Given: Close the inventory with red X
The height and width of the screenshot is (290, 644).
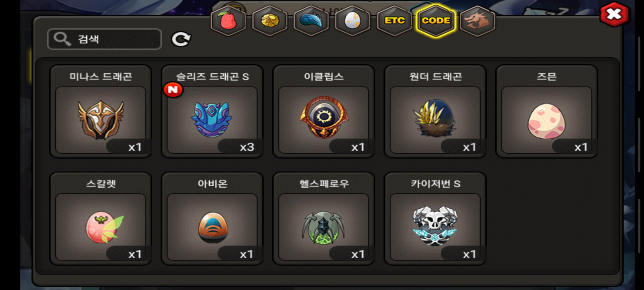Looking at the screenshot, I should pos(614,15).
